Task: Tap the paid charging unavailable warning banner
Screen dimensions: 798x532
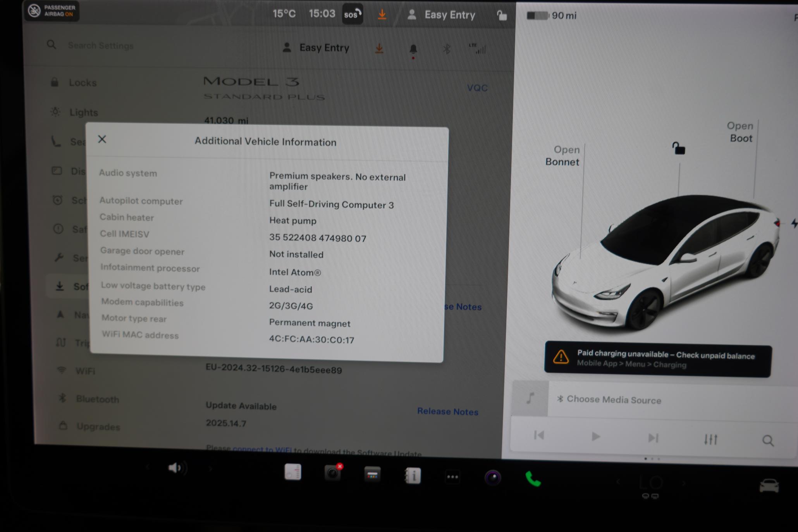Action: point(658,359)
